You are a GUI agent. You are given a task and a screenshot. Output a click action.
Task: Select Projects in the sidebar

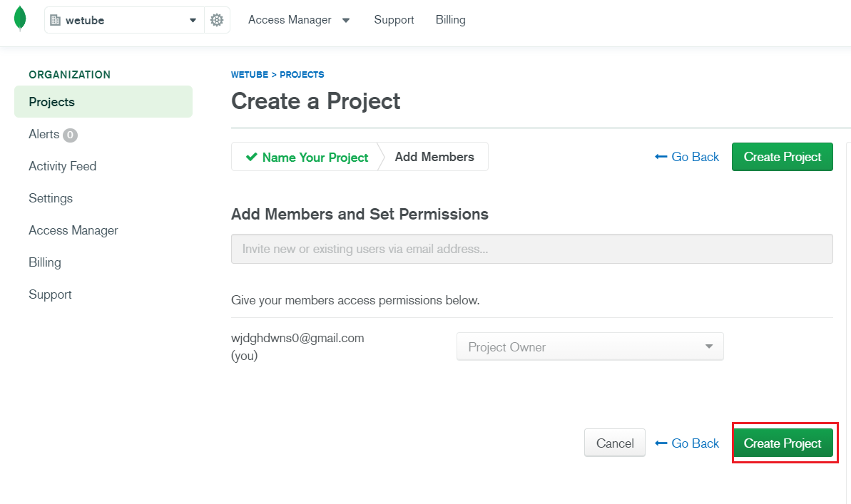[52, 102]
